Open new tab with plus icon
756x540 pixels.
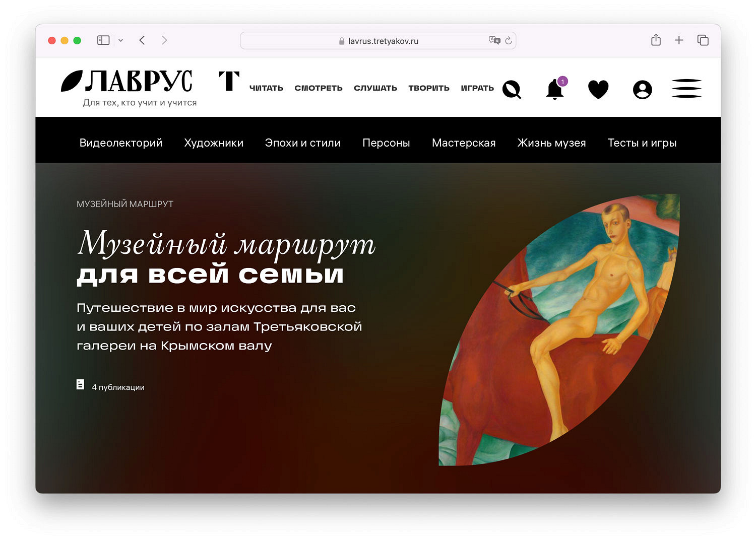tap(679, 40)
